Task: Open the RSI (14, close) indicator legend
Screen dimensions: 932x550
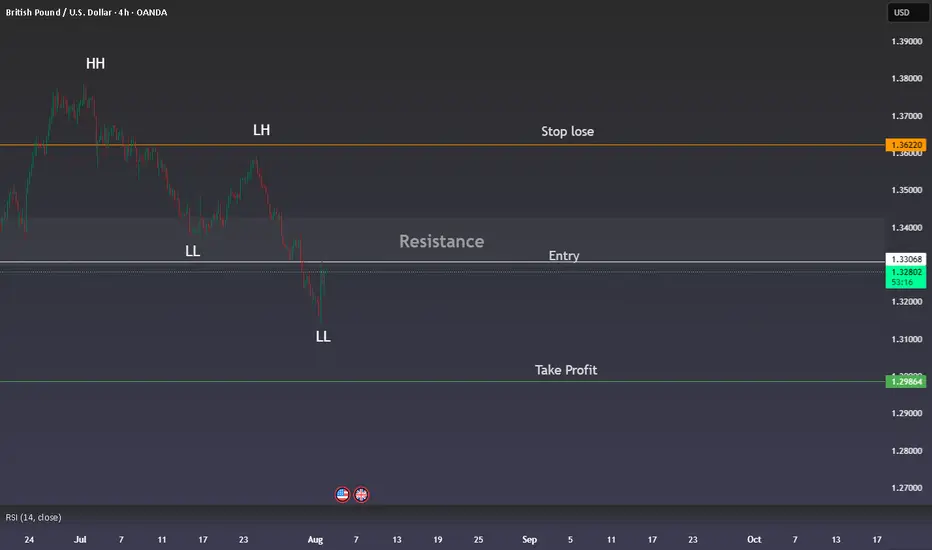Action: pos(33,517)
